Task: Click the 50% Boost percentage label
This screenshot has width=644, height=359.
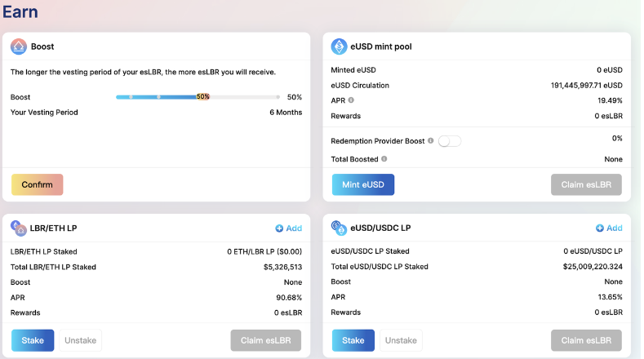Action: 295,97
